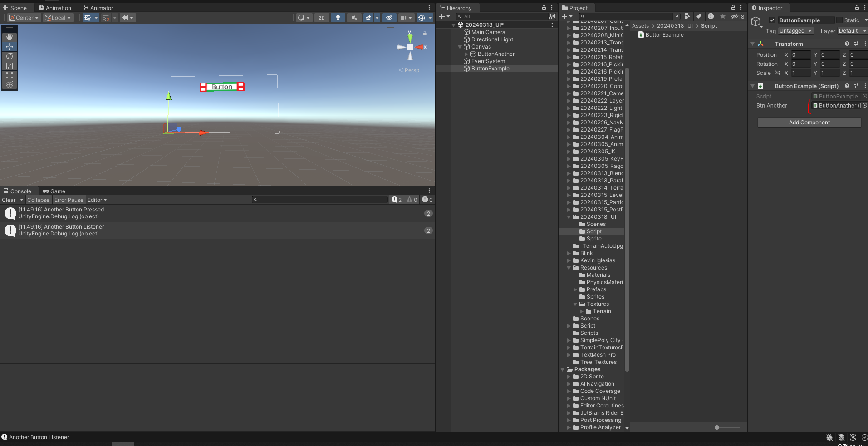Switch to the Animator tab

98,8
